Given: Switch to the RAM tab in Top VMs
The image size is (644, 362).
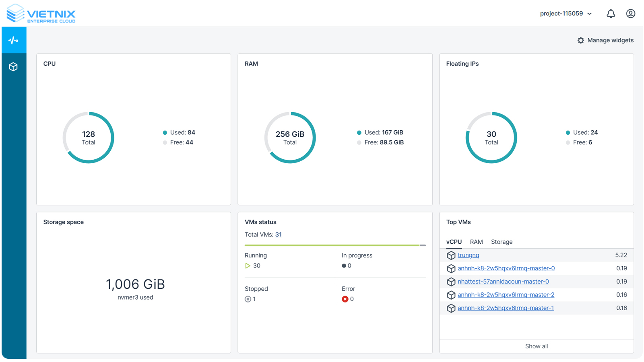Looking at the screenshot, I should 476,242.
